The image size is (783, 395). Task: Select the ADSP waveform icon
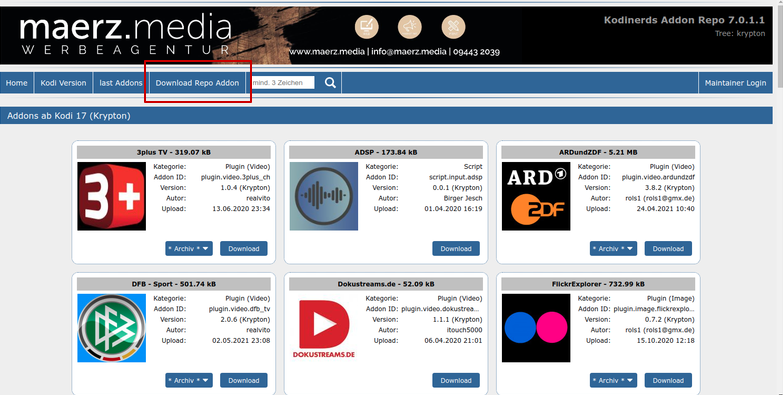324,196
